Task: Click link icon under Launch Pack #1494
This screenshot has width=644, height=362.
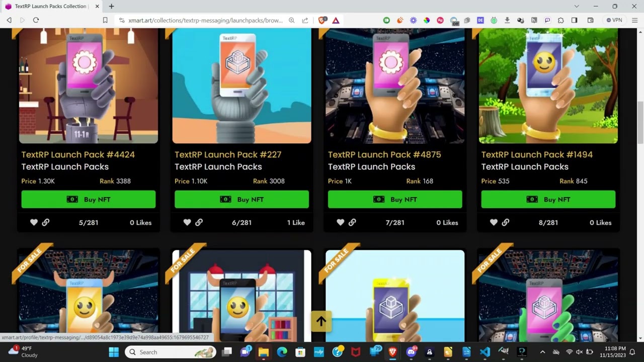Action: (x=506, y=222)
